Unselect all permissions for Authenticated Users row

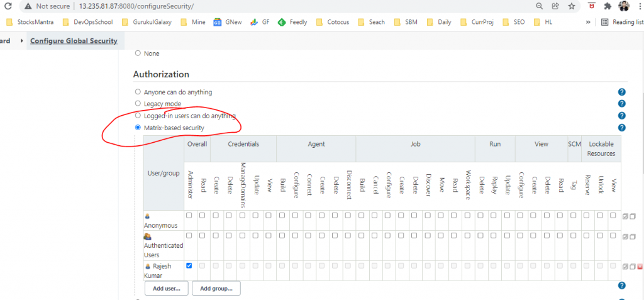point(633,236)
